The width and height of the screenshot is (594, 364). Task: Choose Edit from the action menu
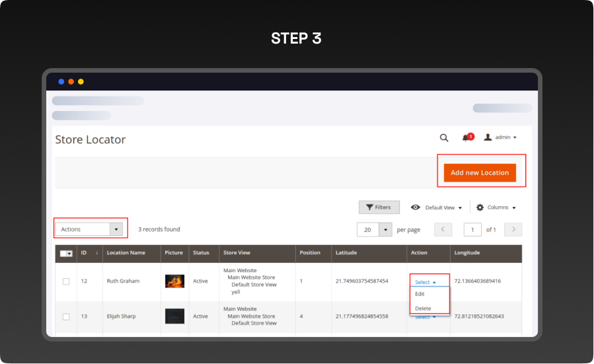pyautogui.click(x=420, y=294)
